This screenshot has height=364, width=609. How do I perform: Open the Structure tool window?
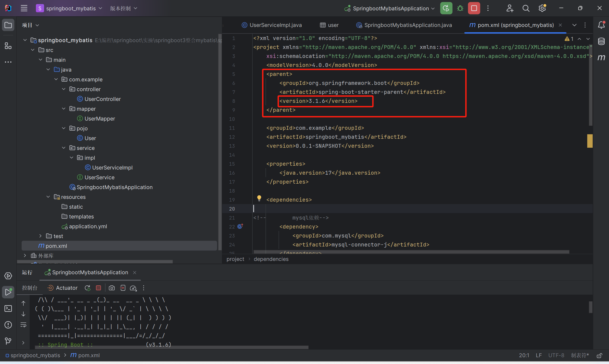[x=8, y=46]
